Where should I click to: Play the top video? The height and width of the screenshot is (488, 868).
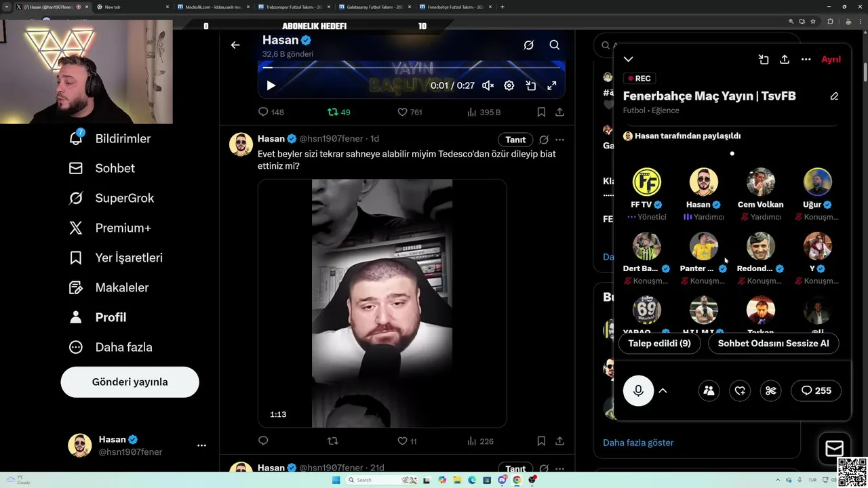pos(271,85)
